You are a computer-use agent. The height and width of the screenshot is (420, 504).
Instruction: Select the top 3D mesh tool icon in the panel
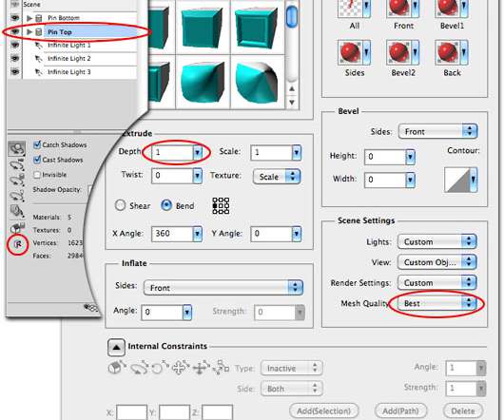point(17,149)
